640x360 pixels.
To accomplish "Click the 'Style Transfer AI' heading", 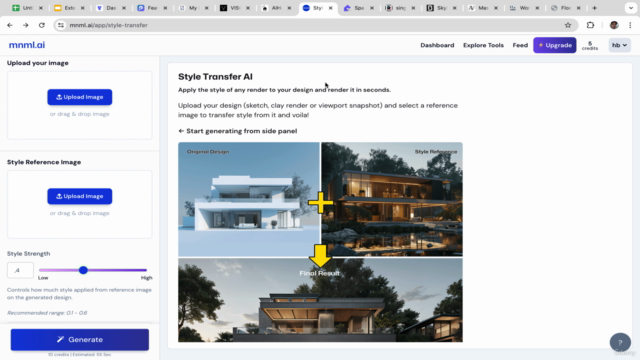I will pyautogui.click(x=215, y=77).
